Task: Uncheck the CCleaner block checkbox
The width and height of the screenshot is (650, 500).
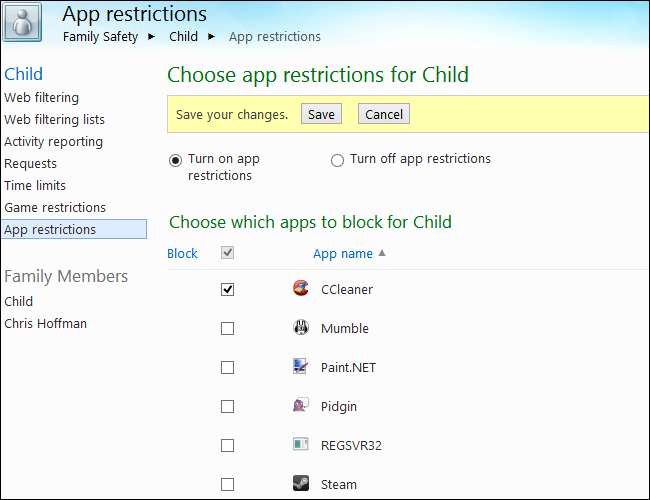Action: pos(227,290)
